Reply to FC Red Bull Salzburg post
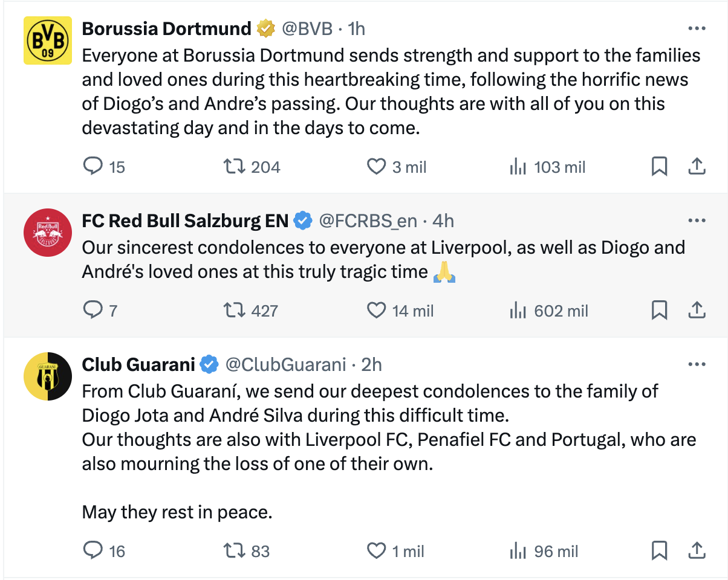The image size is (728, 580). tap(93, 311)
